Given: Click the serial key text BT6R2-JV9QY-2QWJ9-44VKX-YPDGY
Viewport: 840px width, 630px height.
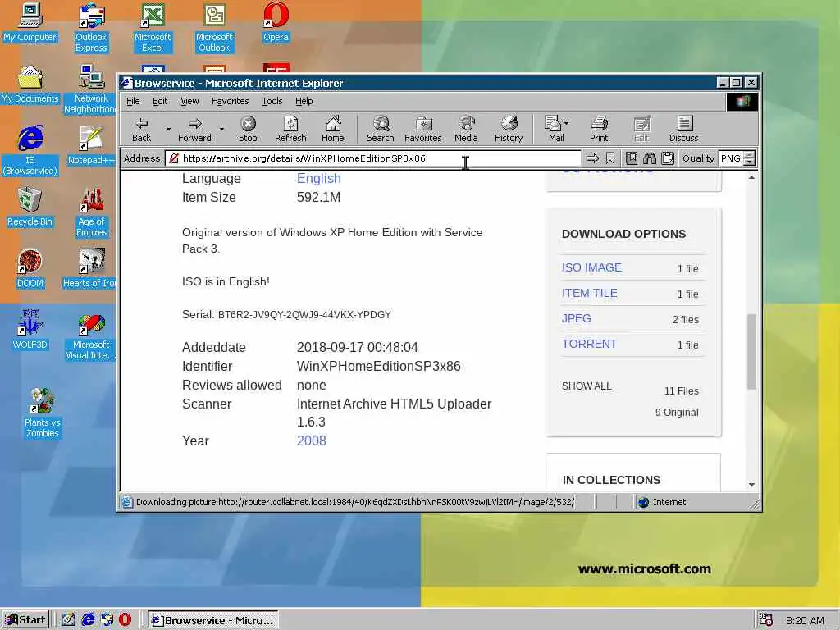Looking at the screenshot, I should 304,314.
